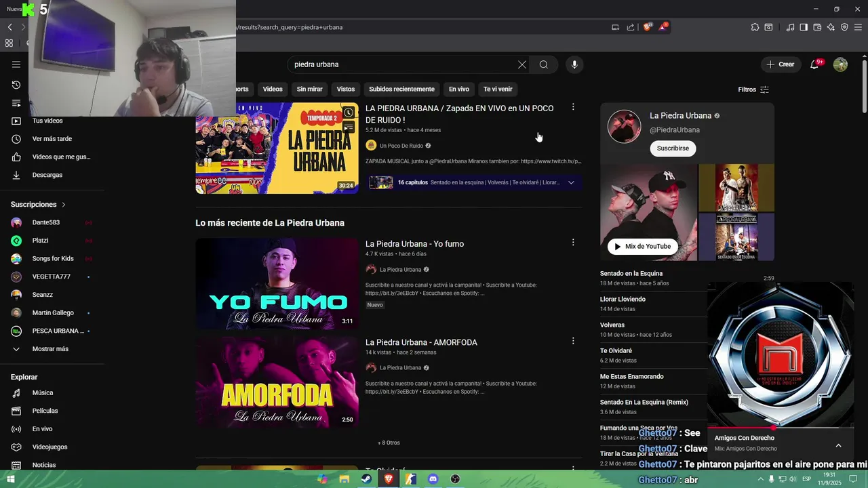Open the YouTube account avatar menu
Image resolution: width=868 pixels, height=488 pixels.
840,64
